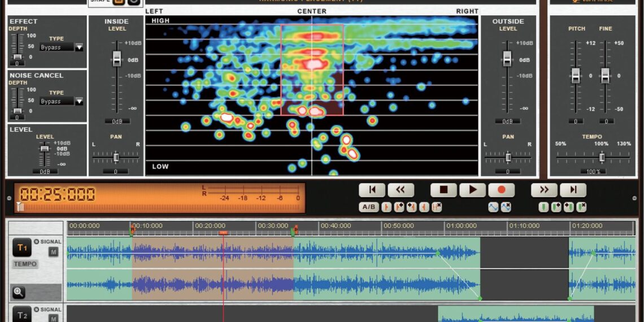This screenshot has height=322, width=644.
Task: Select the circle selection shape
Action: [x=134, y=1]
